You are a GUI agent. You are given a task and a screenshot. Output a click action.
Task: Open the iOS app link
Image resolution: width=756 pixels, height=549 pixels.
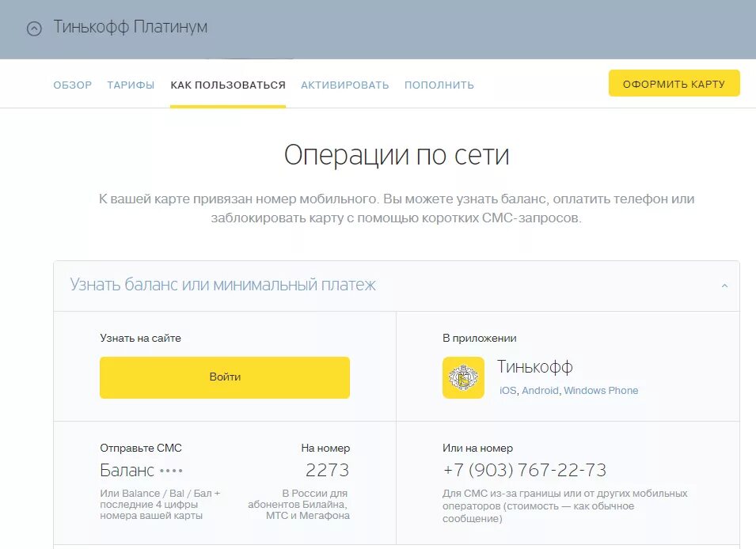pos(507,391)
